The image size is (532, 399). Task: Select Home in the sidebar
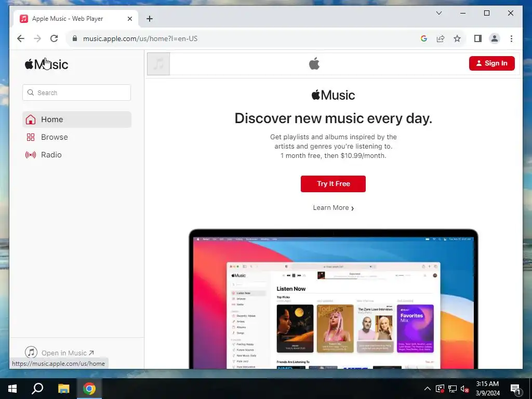pyautogui.click(x=77, y=119)
